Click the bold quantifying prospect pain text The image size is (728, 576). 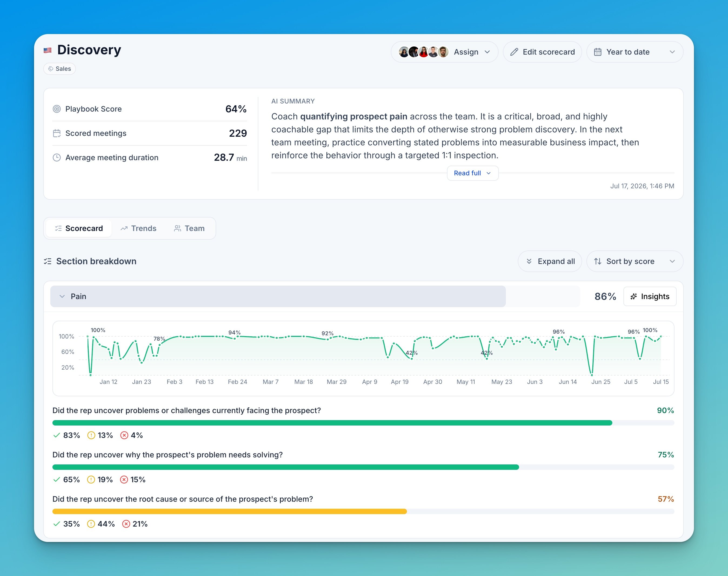click(353, 116)
